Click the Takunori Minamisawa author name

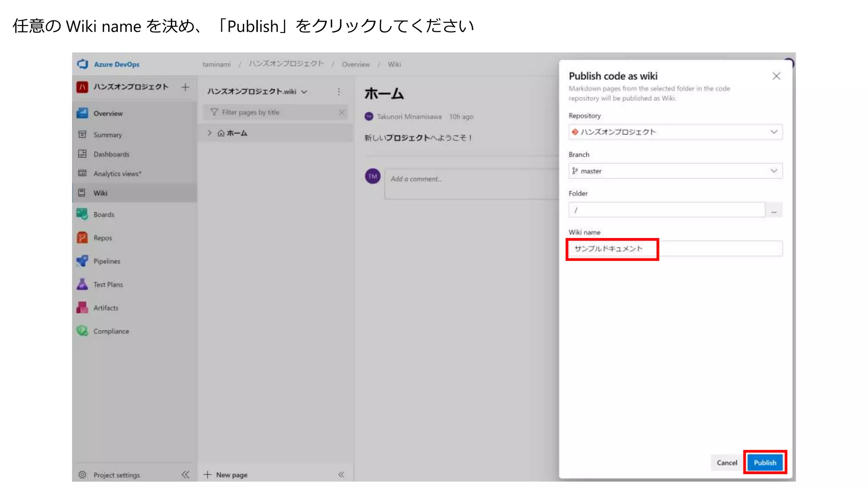(x=409, y=116)
